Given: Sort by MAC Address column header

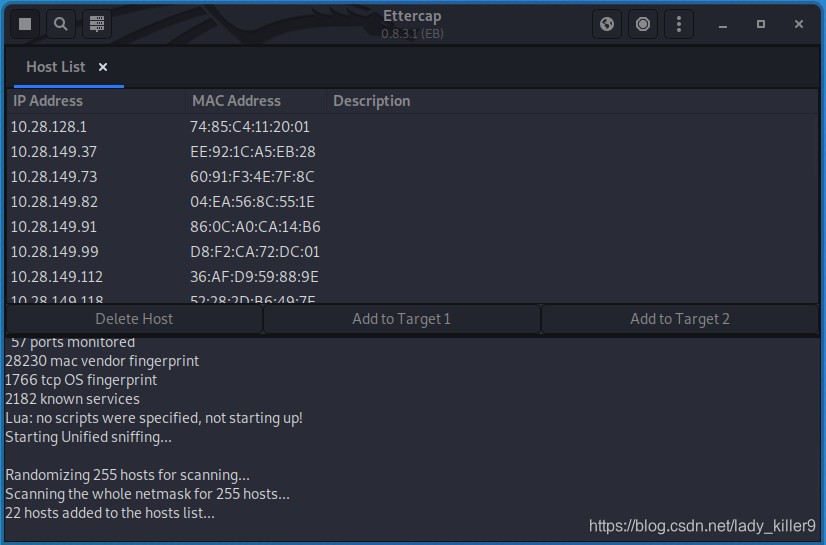Looking at the screenshot, I should (x=256, y=101).
